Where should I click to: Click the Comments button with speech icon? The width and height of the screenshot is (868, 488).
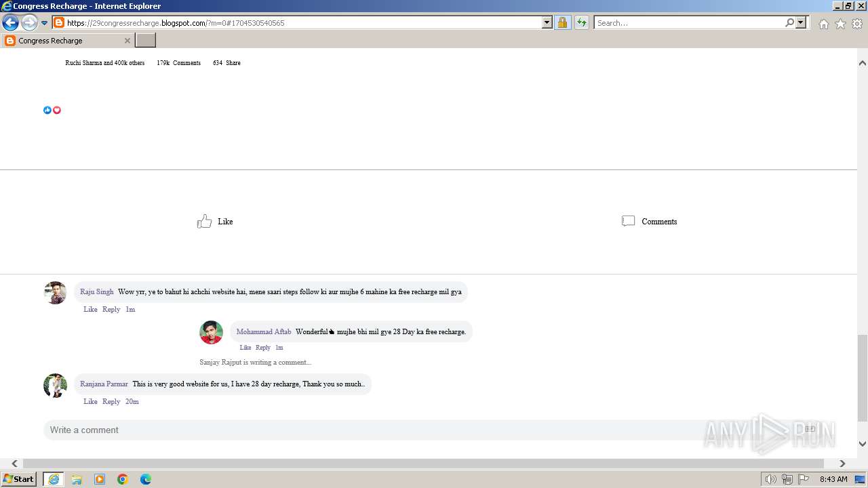coord(649,222)
